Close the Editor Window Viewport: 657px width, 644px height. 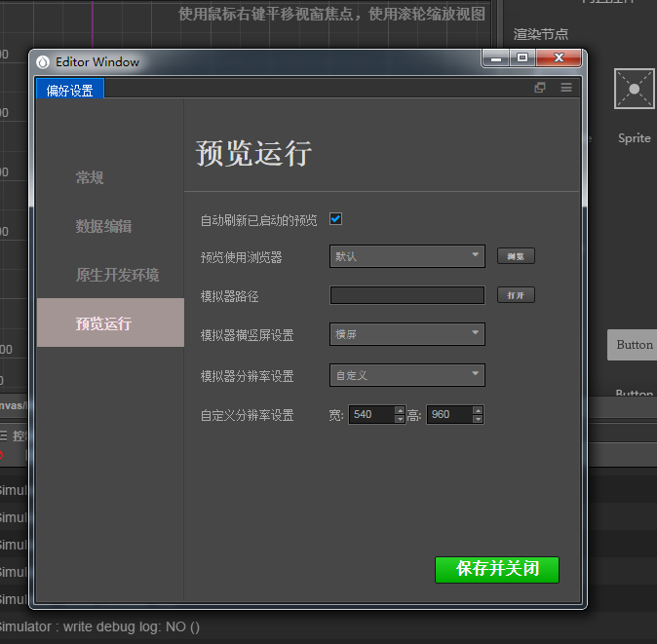(559, 58)
